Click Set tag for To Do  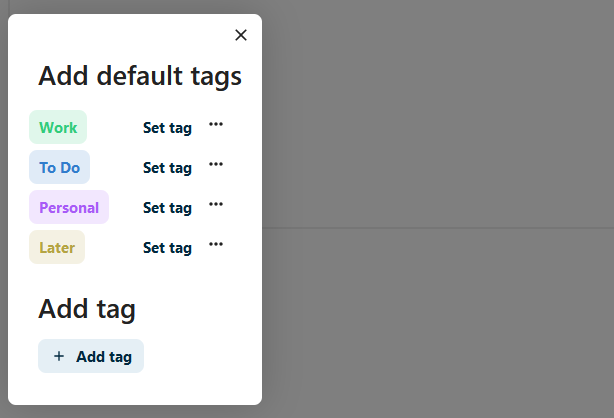(x=167, y=167)
